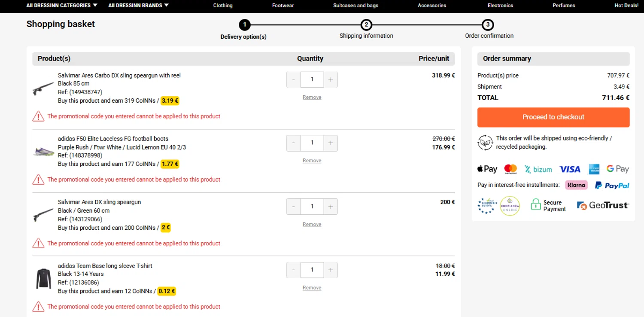Open Suitcases and bags menu
The width and height of the screenshot is (644, 317).
tap(355, 6)
